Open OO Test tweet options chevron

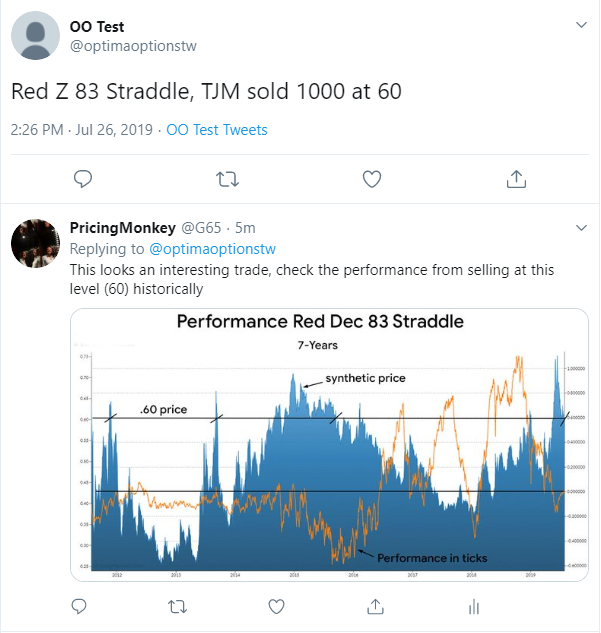[581, 25]
